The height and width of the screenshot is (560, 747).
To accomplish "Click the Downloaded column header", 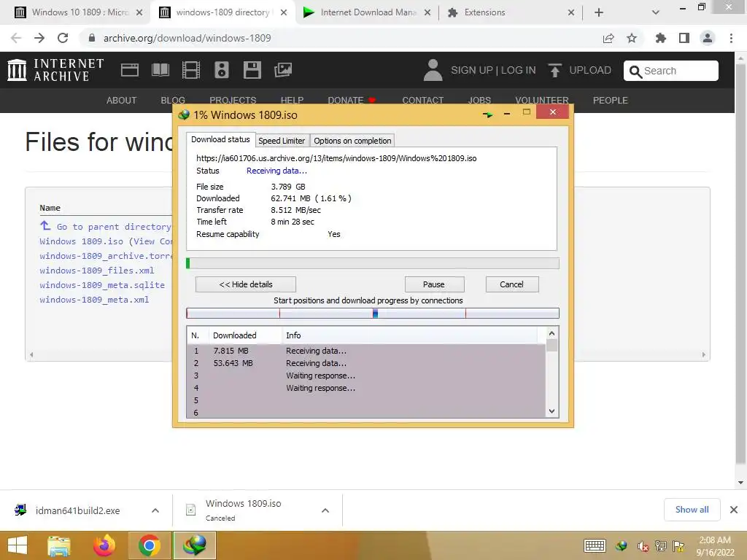I will [245, 335].
